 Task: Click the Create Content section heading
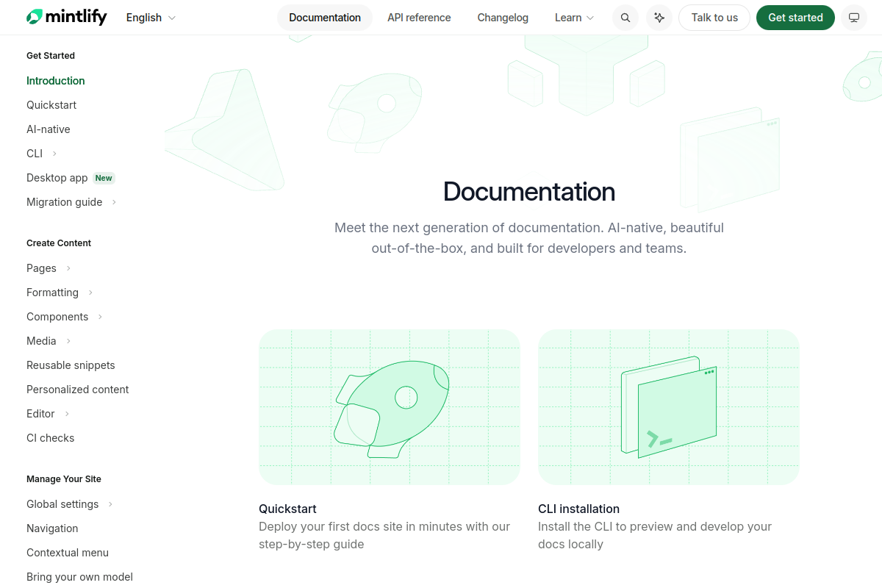click(59, 243)
